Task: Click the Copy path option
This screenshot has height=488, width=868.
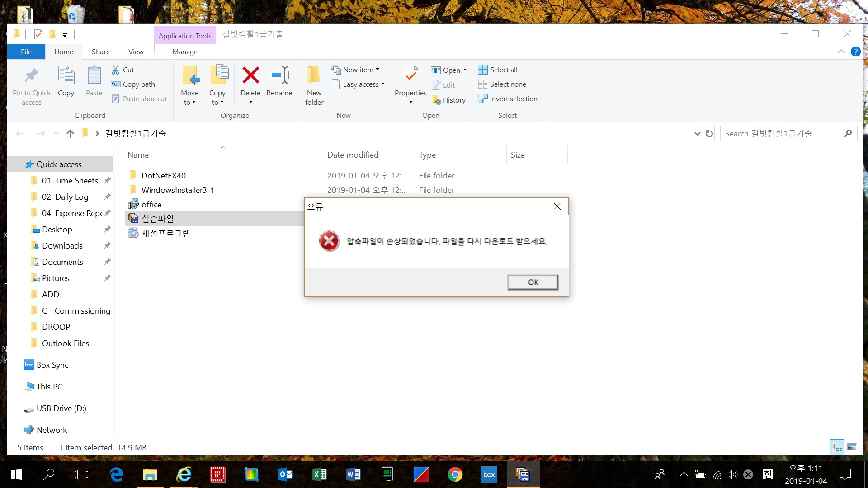Action: 139,84
